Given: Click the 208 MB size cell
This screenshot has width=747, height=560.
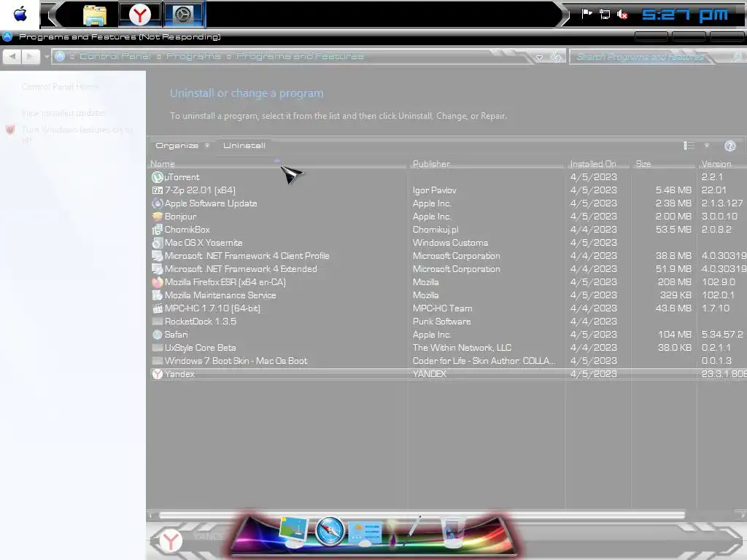Looking at the screenshot, I should [674, 282].
